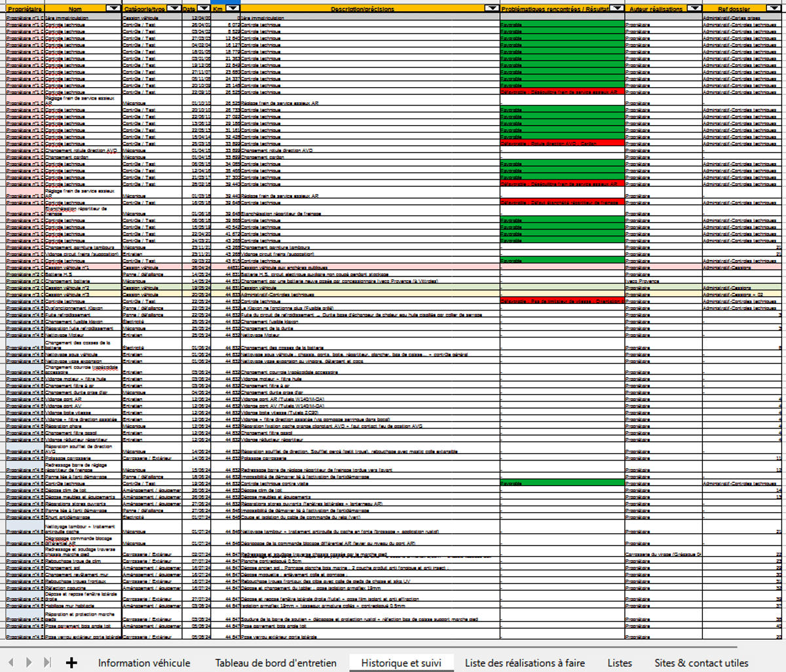Open the Ref dossier filter dropdown

click(x=774, y=9)
